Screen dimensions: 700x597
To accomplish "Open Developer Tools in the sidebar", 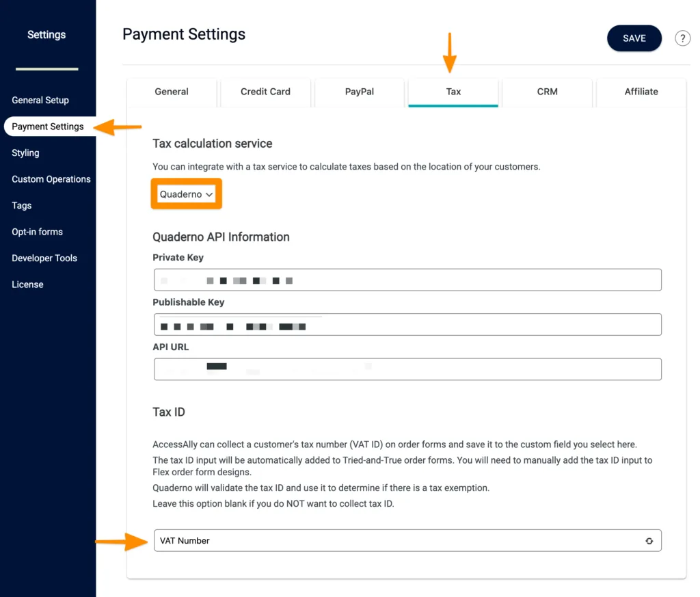I will point(44,258).
